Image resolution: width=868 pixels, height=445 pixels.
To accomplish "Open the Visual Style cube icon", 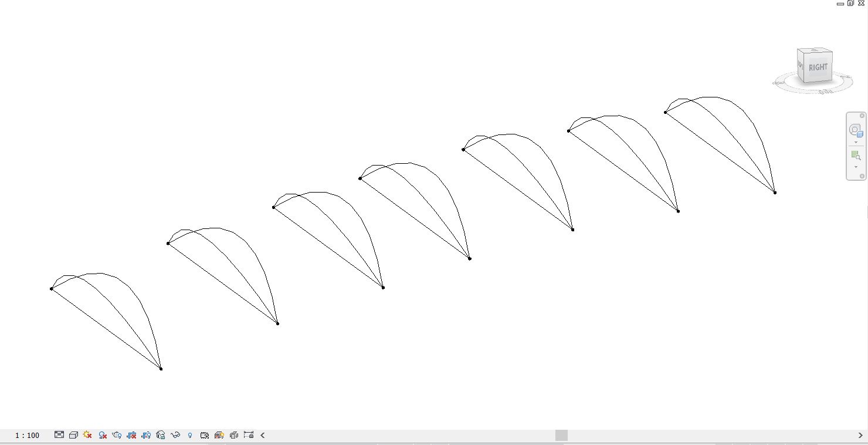I will (73, 435).
